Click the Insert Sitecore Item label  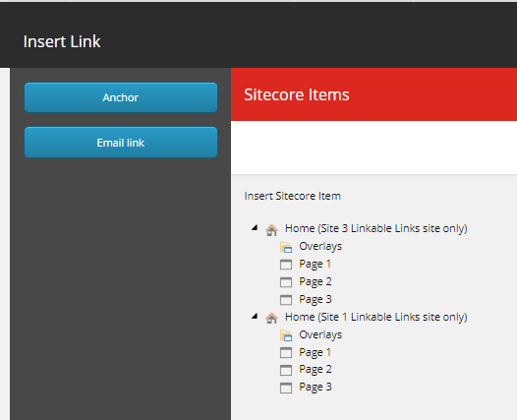[x=293, y=196]
